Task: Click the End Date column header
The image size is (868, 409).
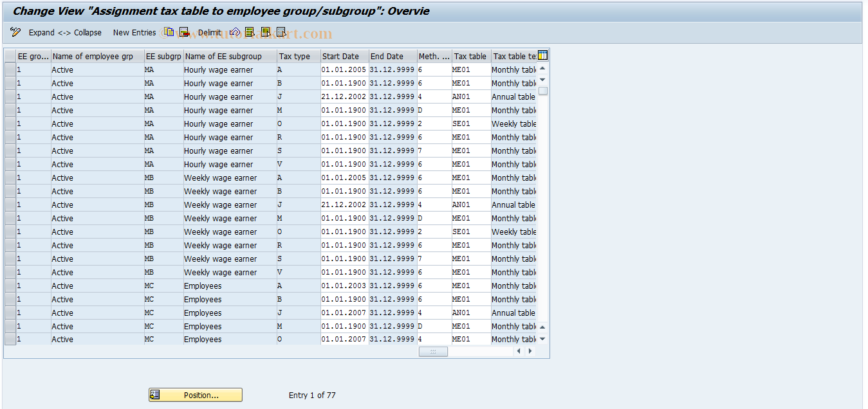Action: [392, 56]
